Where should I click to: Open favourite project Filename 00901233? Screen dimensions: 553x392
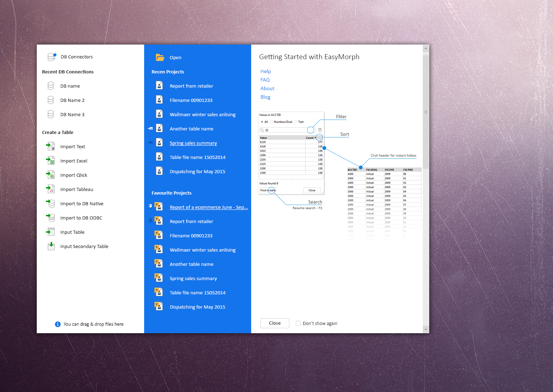[x=191, y=236]
